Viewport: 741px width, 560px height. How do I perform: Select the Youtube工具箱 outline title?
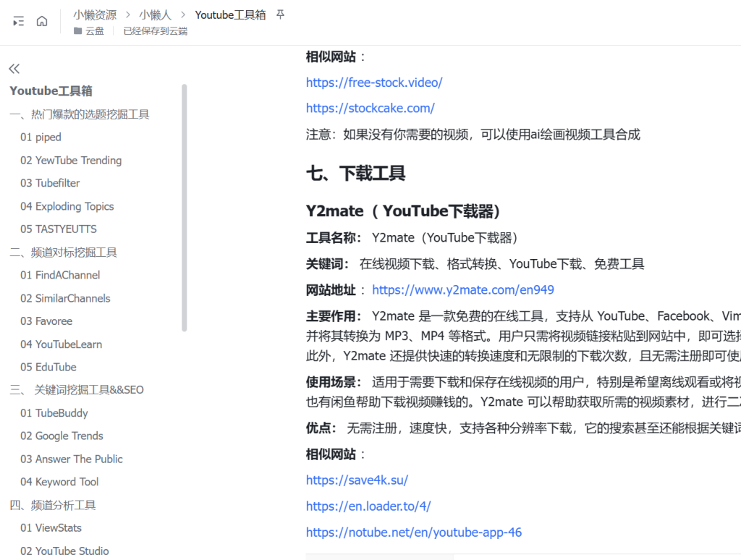51,90
